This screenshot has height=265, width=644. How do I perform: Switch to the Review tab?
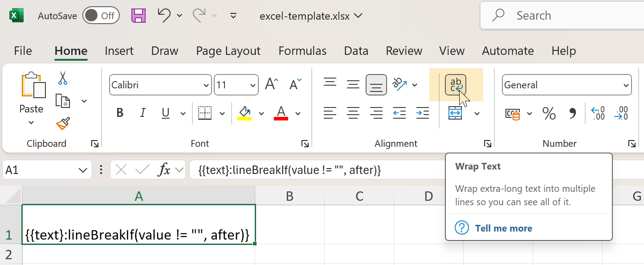404,51
